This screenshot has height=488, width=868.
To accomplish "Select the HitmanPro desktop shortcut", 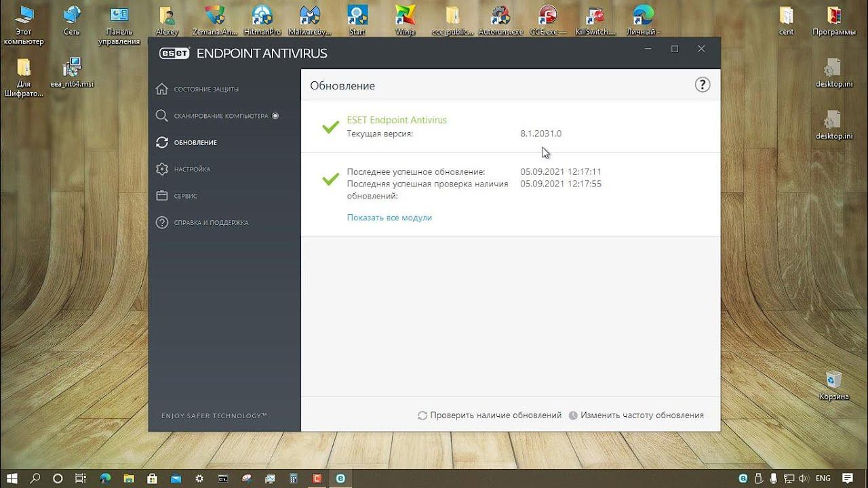I will (262, 20).
